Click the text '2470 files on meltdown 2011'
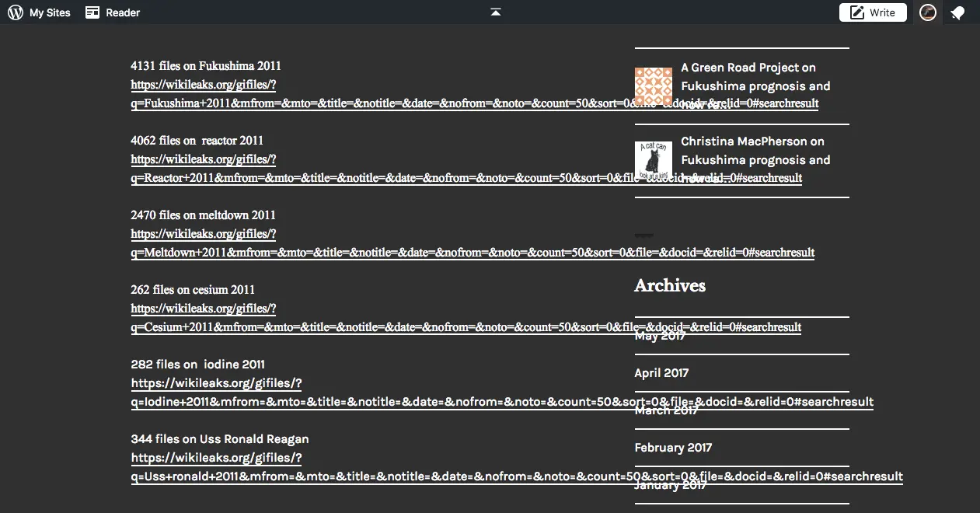This screenshot has height=513, width=980. click(x=203, y=215)
